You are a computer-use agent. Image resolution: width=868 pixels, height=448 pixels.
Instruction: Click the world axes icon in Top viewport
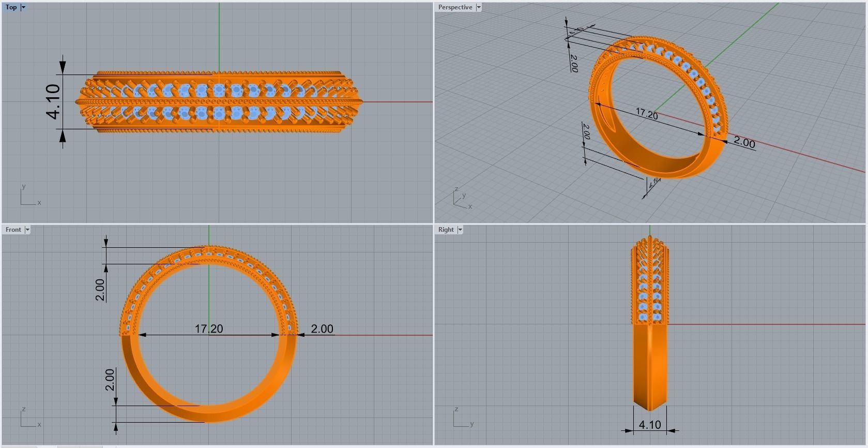(30, 196)
